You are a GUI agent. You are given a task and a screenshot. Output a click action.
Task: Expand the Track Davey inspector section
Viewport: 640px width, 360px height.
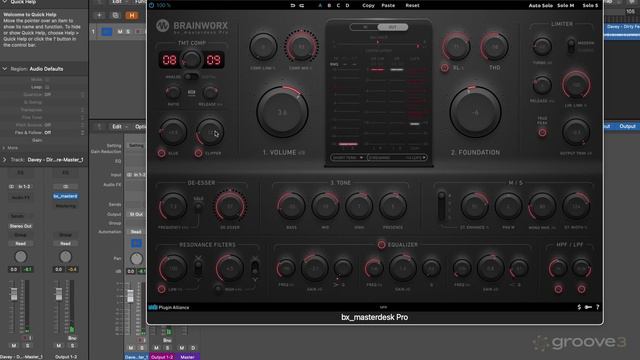[x=5, y=160]
